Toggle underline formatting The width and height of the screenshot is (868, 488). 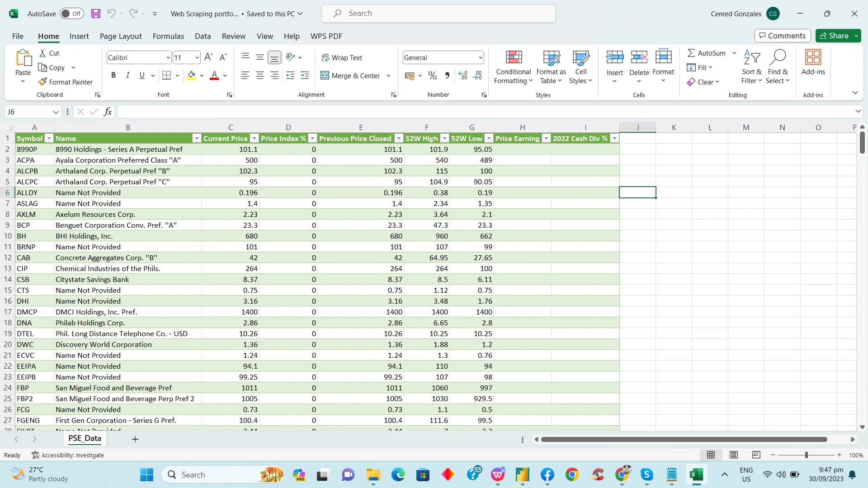click(x=142, y=75)
